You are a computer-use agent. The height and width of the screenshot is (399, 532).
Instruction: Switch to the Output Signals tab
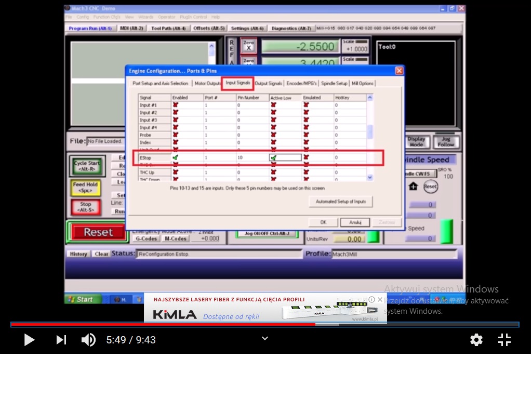click(268, 84)
